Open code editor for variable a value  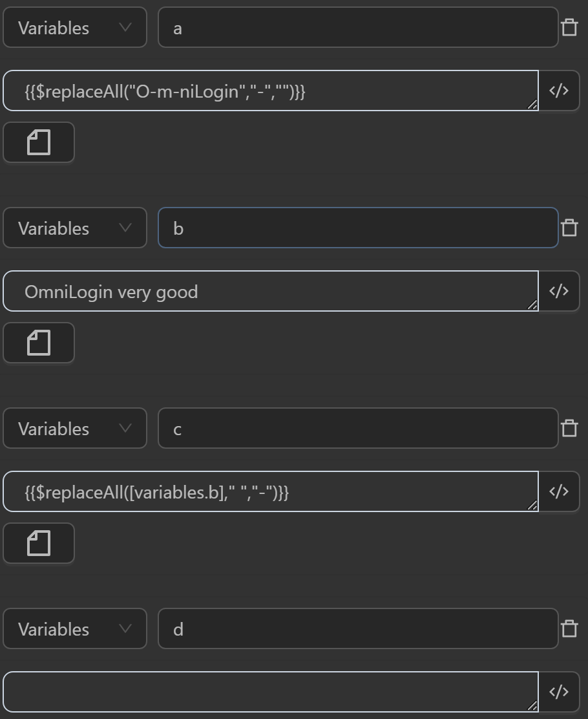(x=559, y=91)
